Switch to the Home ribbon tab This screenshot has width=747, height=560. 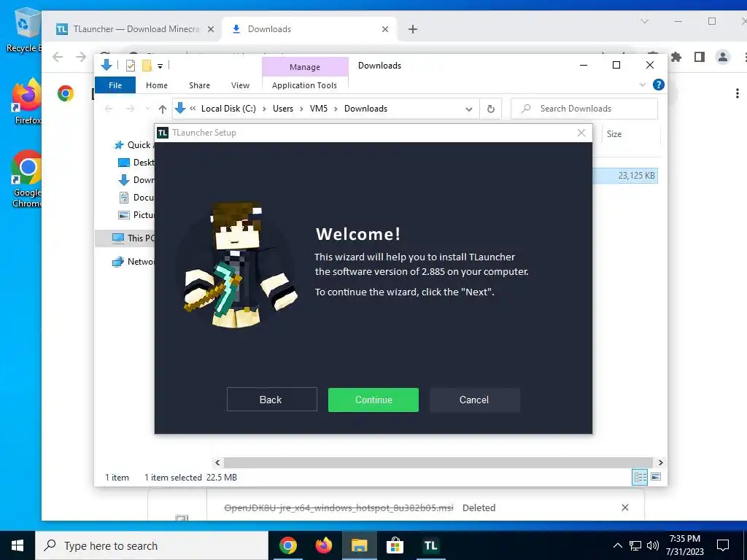(157, 85)
